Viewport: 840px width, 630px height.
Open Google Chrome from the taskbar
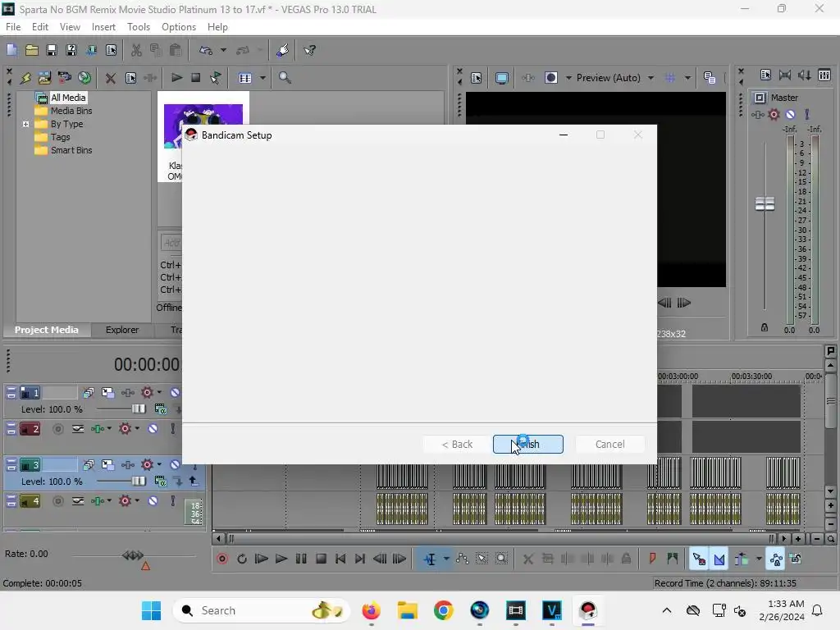tap(443, 610)
